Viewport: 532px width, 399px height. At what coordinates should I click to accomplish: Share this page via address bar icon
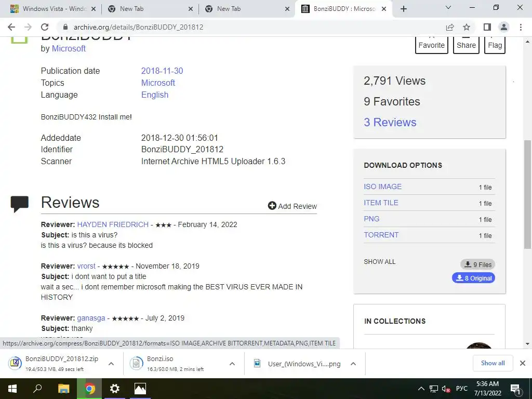coord(450,27)
